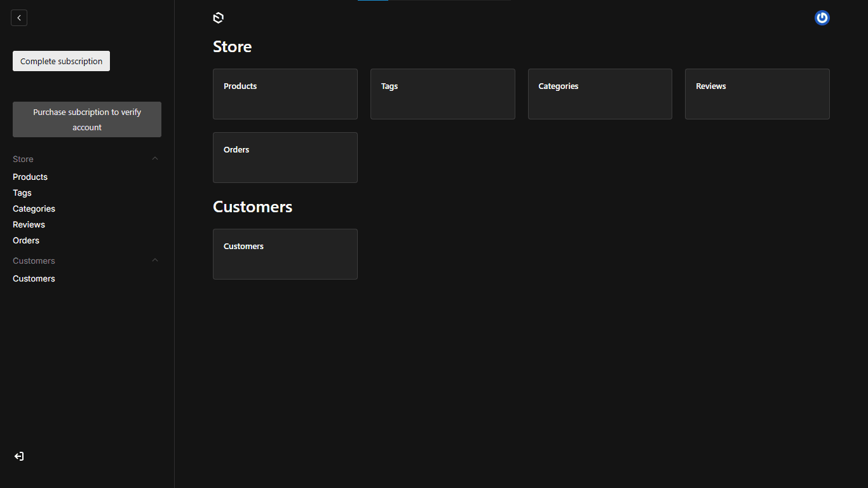Click the Customers main heading
The height and width of the screenshot is (488, 868).
[252, 207]
